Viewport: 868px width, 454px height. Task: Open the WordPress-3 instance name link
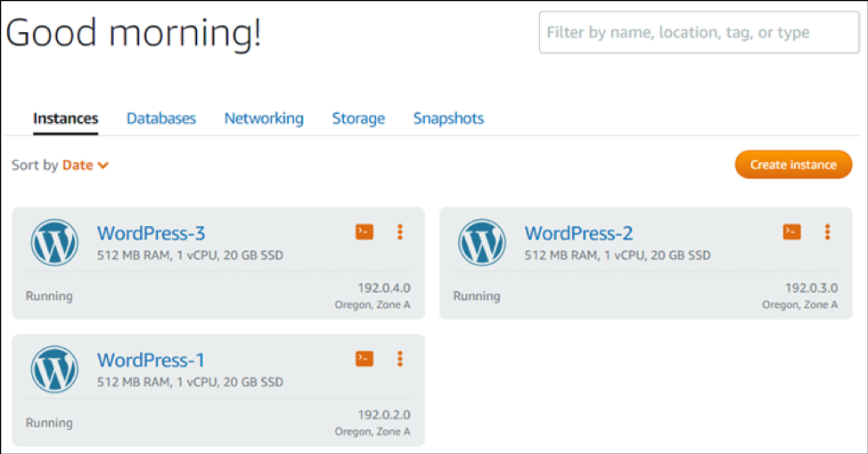[151, 233]
